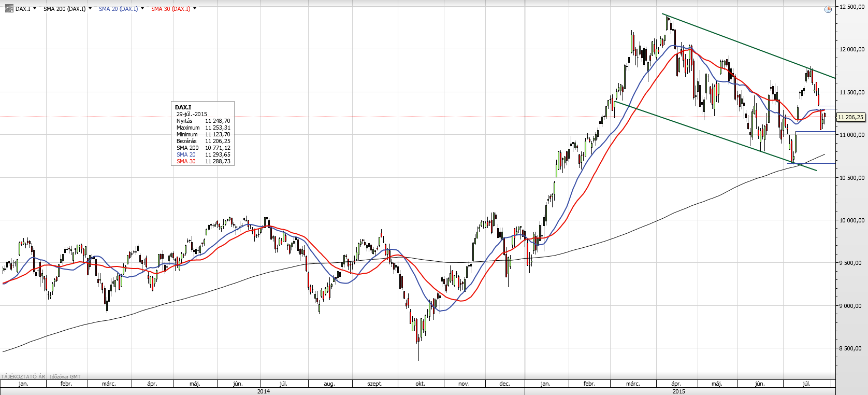Click the Minimum value 11 123,70
Image resolution: width=868 pixels, height=395 pixels.
click(218, 134)
